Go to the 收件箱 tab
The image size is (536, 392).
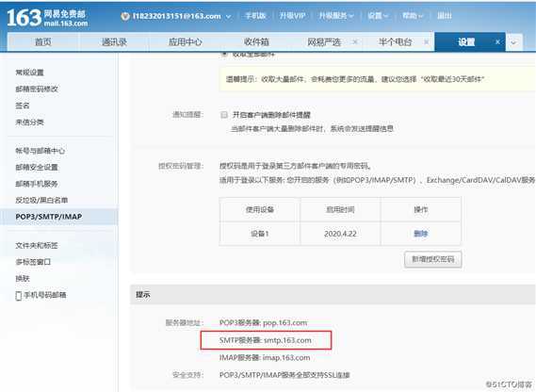(x=256, y=42)
